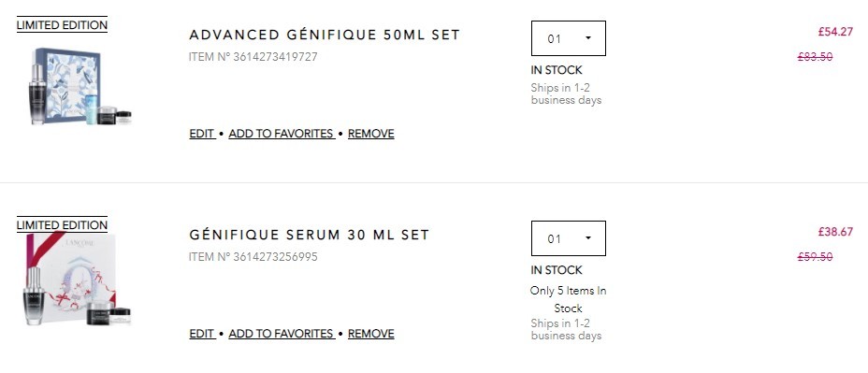Click item number 3614273256995

click(253, 257)
